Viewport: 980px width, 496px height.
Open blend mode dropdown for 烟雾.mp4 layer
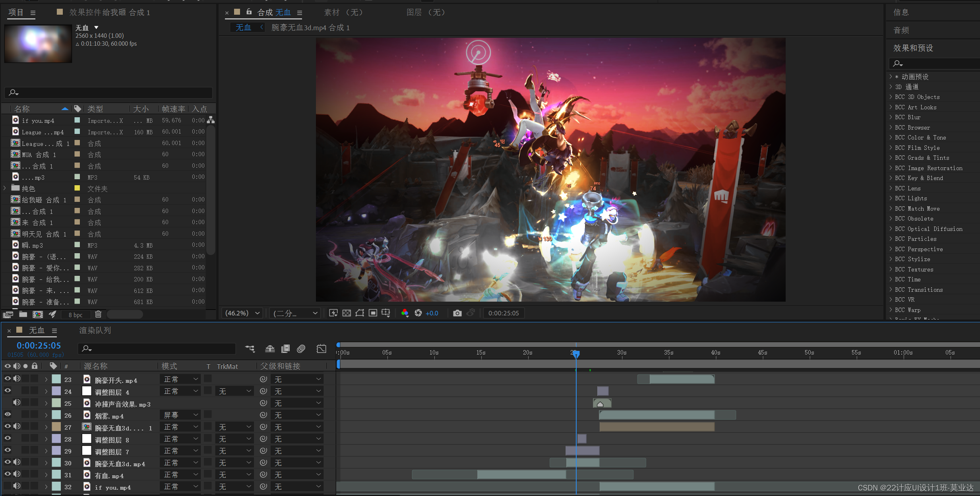point(180,415)
